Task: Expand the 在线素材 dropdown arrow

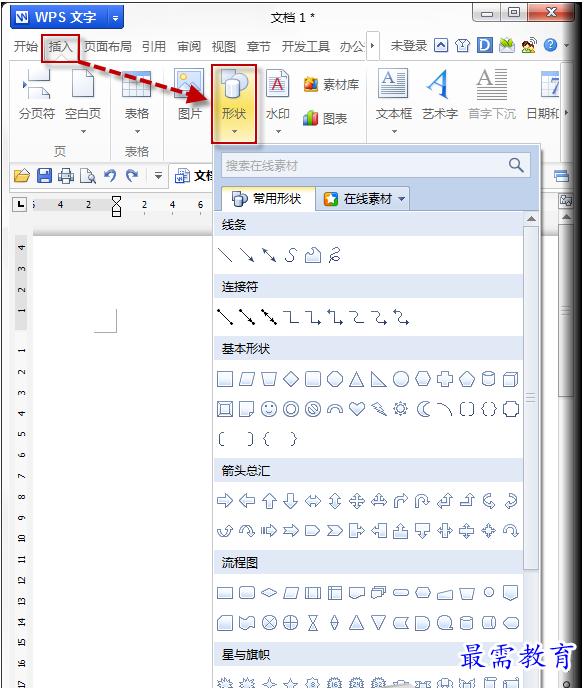Action: [402, 199]
